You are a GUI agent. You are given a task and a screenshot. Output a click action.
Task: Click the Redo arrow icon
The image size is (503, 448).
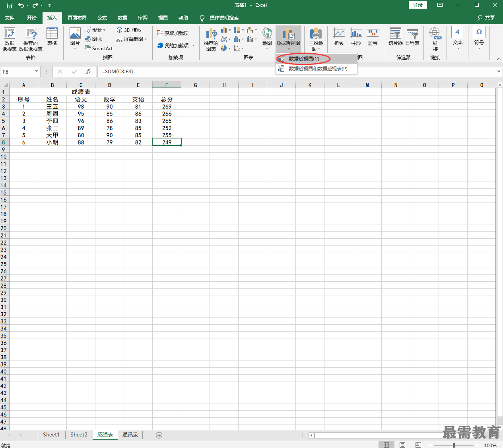35,5
